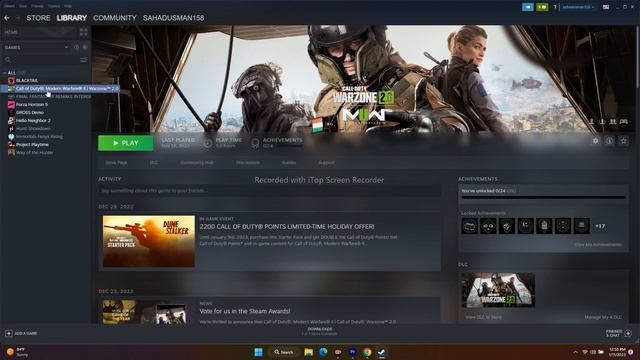Click Add a Game plus icon
This screenshot has height=360, width=640.
click(9, 333)
